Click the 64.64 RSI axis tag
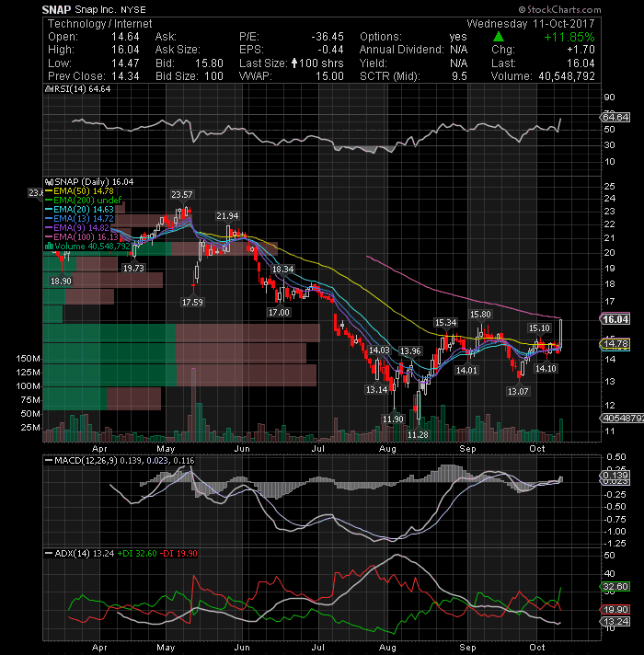The height and width of the screenshot is (655, 644). tap(615, 118)
